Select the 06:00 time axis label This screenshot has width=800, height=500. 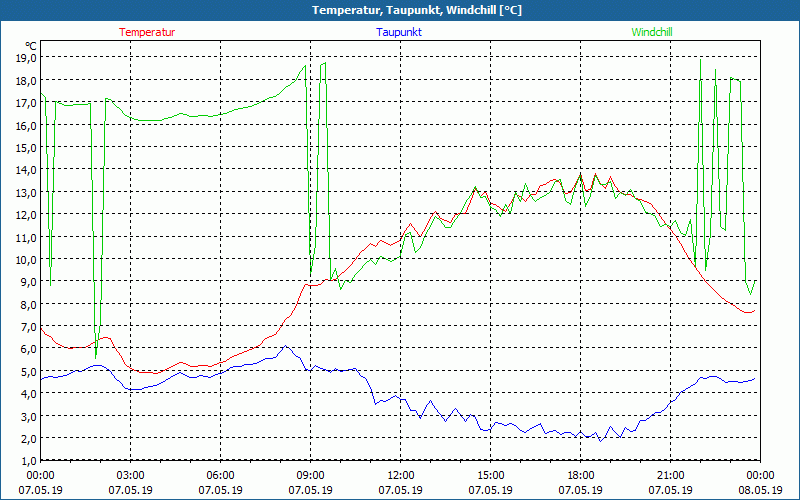(221, 475)
